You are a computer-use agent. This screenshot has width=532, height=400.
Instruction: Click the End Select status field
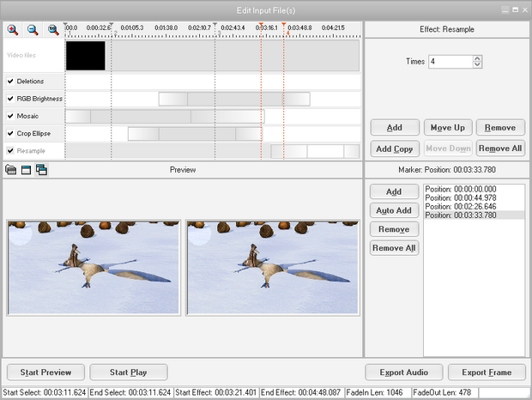coord(130,392)
